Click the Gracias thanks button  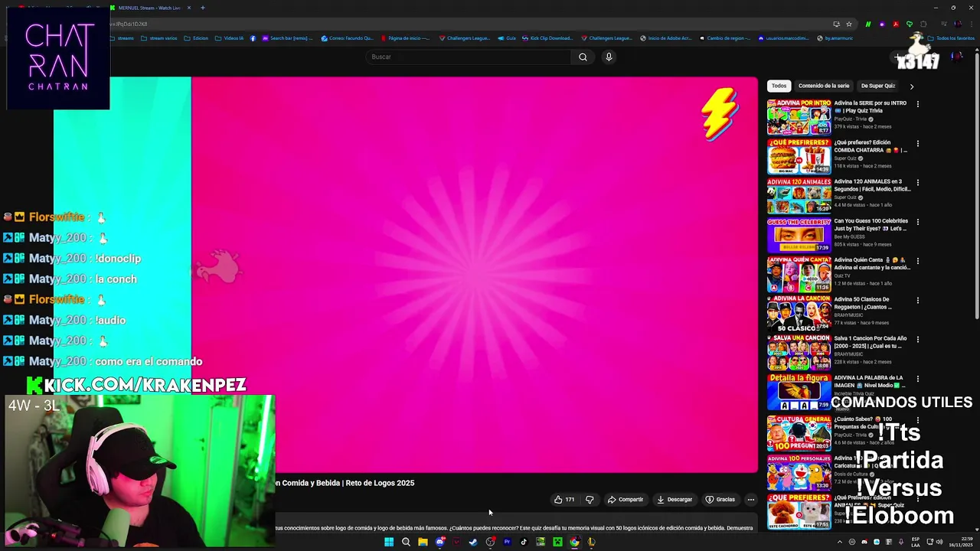pos(720,500)
